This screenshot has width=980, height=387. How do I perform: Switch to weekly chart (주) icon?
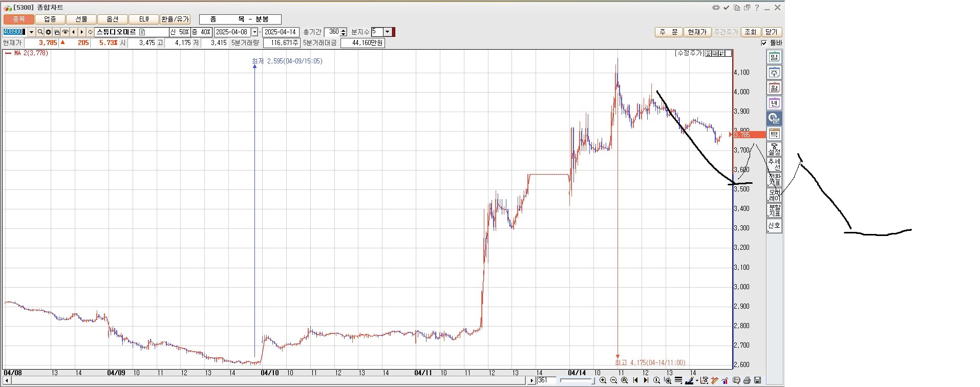click(774, 73)
